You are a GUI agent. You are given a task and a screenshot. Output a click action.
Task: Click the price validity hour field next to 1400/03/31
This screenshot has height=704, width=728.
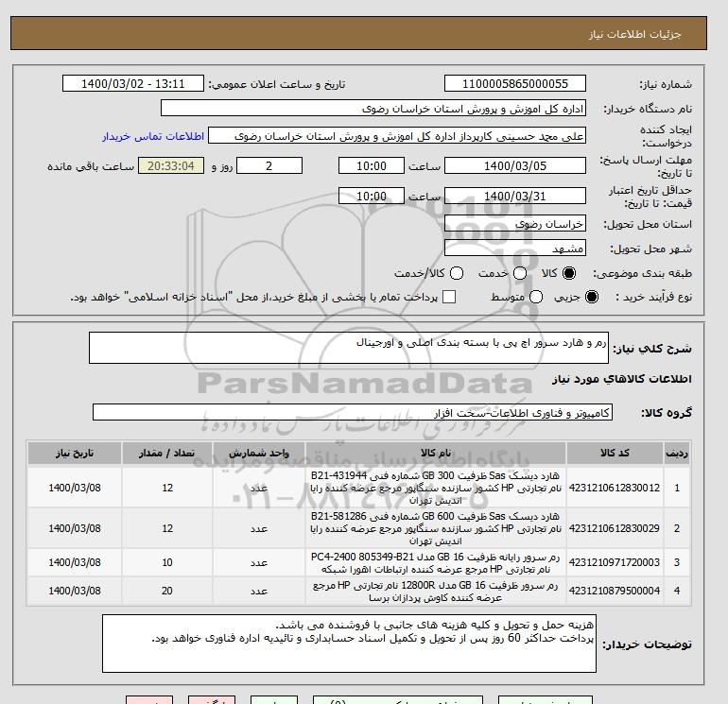pyautogui.click(x=372, y=196)
